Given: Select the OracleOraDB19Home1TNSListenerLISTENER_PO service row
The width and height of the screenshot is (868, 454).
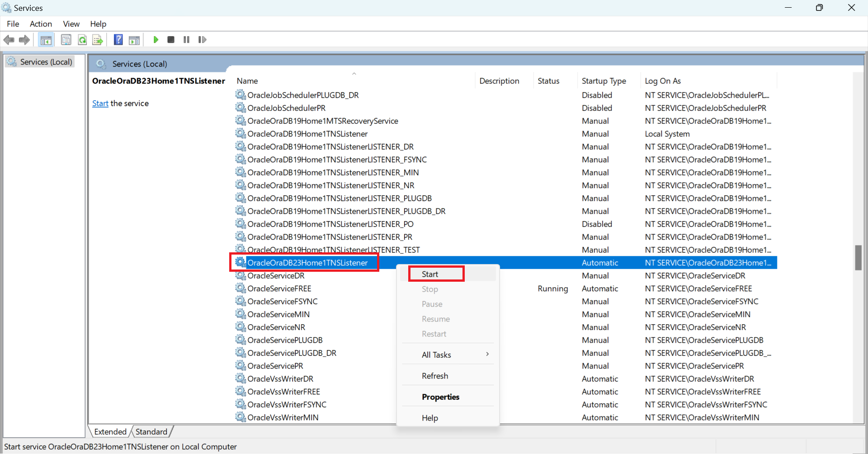Looking at the screenshot, I should pyautogui.click(x=505, y=224).
